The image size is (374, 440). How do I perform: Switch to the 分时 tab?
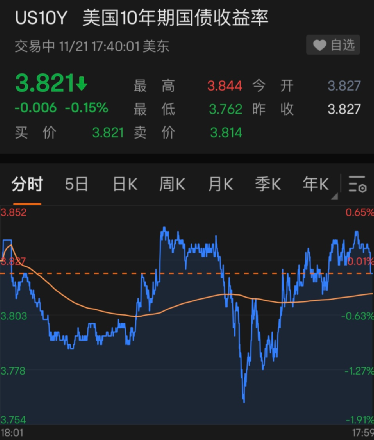(27, 184)
